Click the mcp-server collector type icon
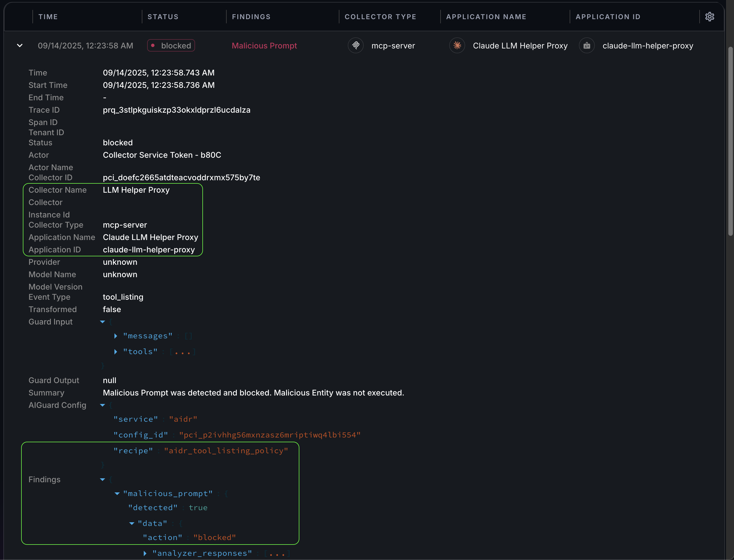 [x=355, y=45]
